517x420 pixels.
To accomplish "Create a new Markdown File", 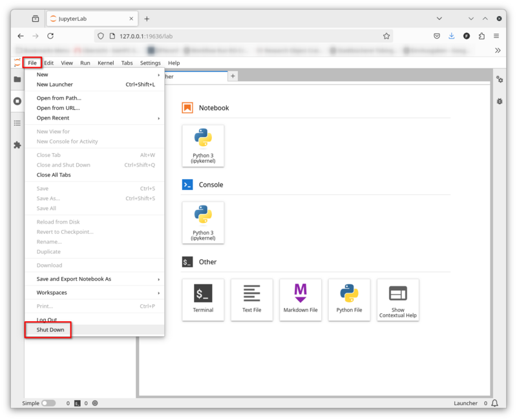I will (301, 300).
